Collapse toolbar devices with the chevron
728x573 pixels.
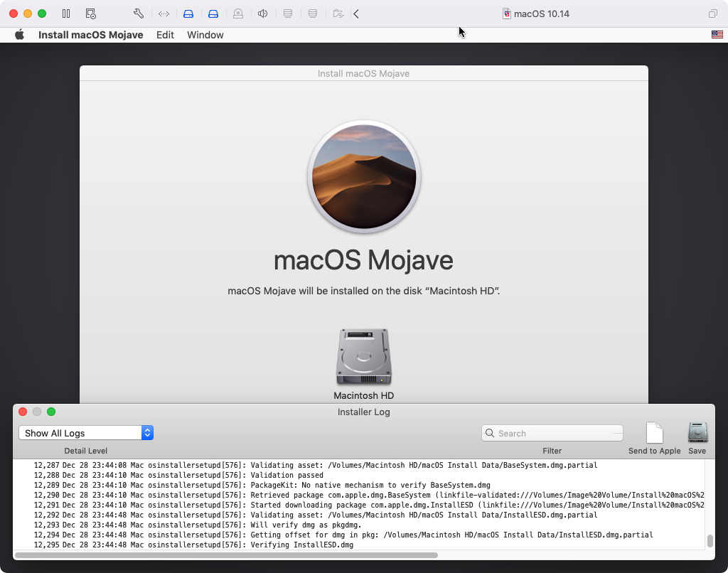point(356,14)
